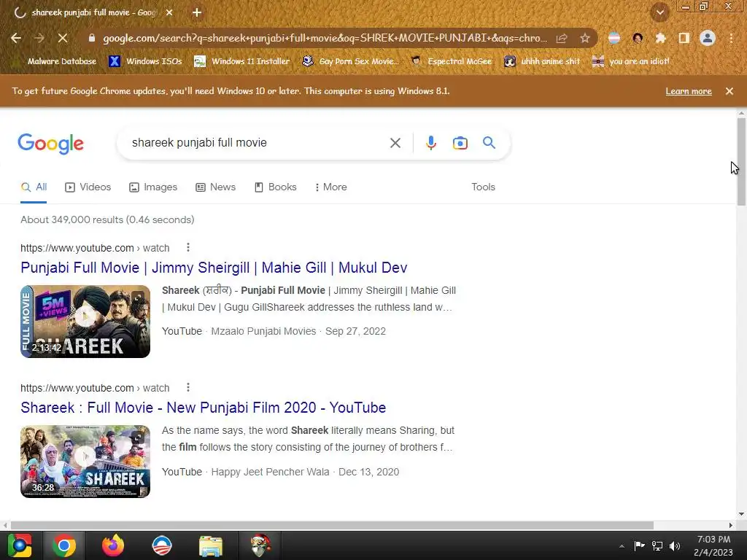Switch to the Videos tab
Screen dimensions: 747x560
[88, 187]
